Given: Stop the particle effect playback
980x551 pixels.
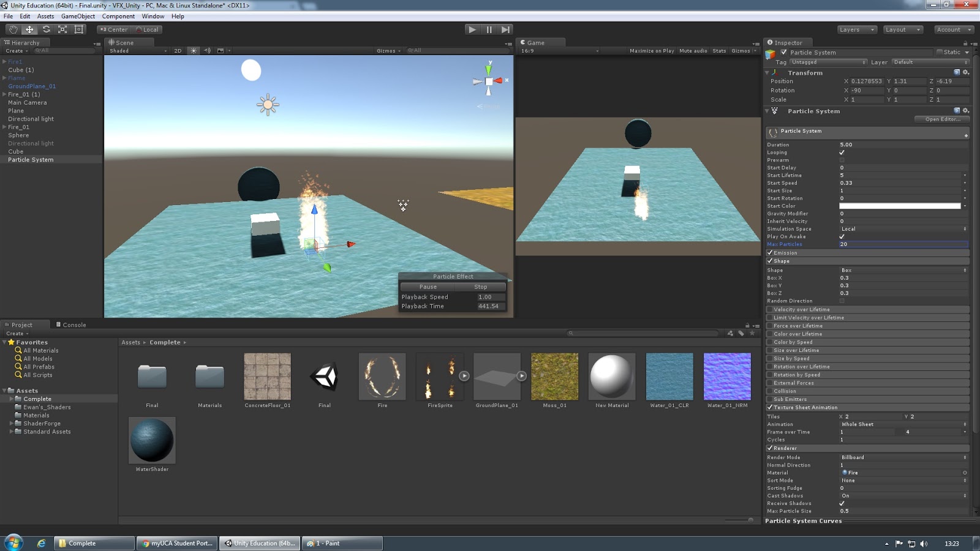Looking at the screenshot, I should coord(480,287).
